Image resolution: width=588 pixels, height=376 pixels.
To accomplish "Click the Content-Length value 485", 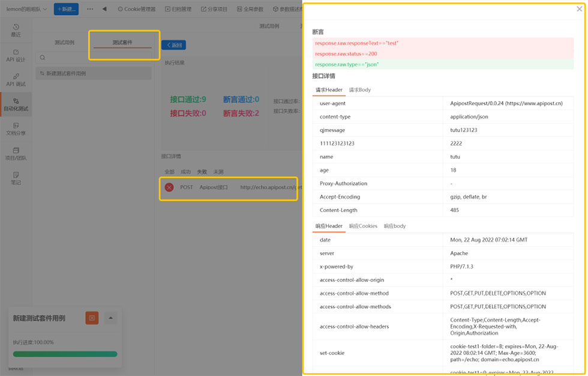I will pos(455,210).
